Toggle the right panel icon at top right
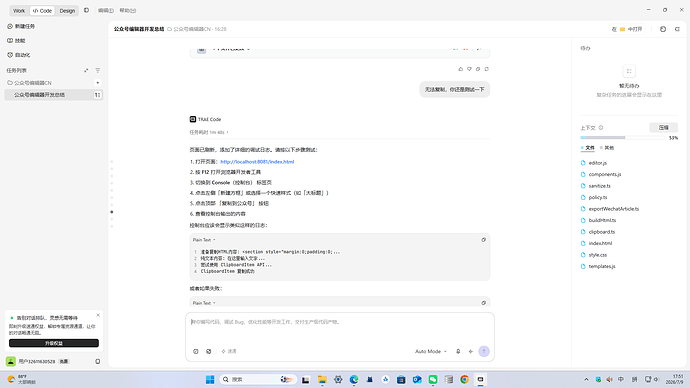The width and height of the screenshot is (690, 388). (677, 29)
